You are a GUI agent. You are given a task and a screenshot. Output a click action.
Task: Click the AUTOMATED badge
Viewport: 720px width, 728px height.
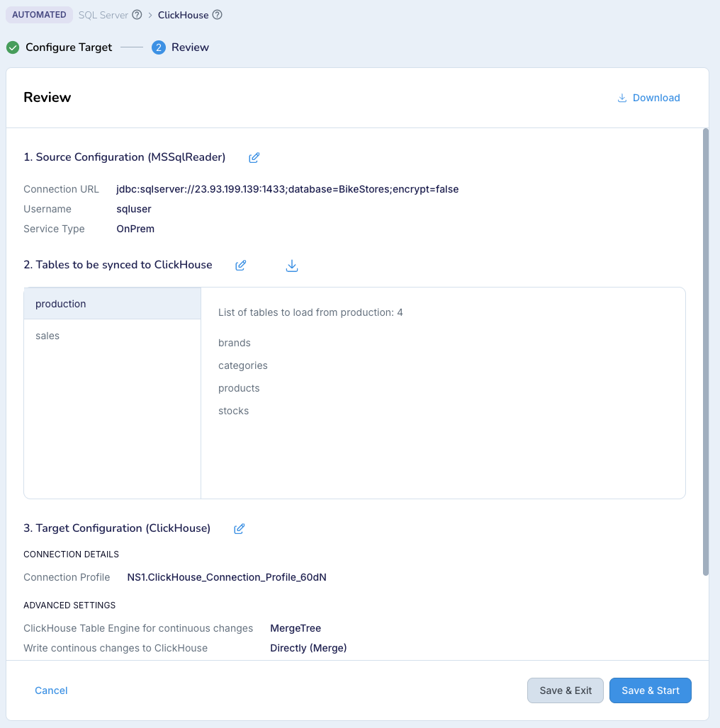coord(39,15)
